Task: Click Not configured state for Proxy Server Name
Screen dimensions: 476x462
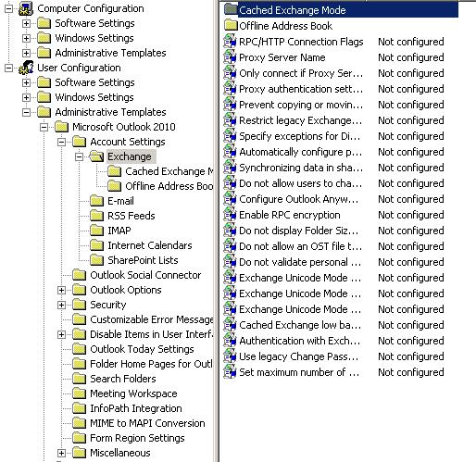Action: pyautogui.click(x=411, y=57)
